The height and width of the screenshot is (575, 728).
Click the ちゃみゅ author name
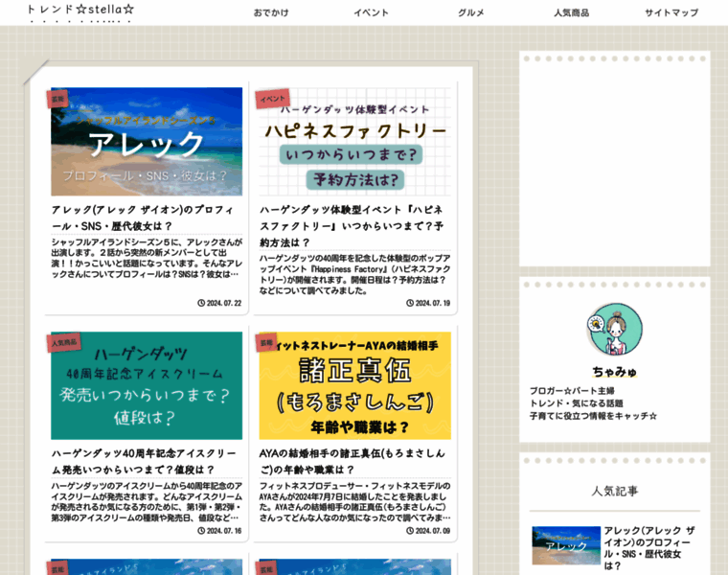tap(615, 372)
